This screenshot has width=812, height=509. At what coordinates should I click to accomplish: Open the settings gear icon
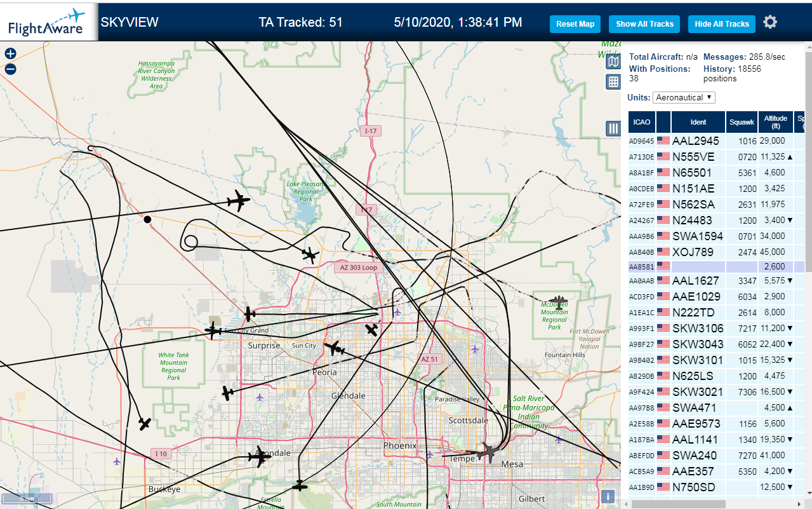[x=770, y=23]
